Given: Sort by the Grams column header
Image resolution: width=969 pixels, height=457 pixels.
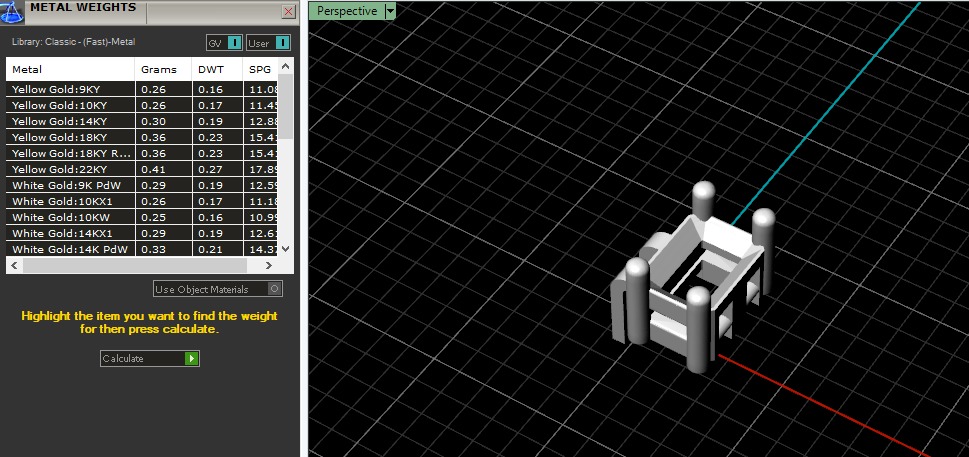Looking at the screenshot, I should point(163,69).
